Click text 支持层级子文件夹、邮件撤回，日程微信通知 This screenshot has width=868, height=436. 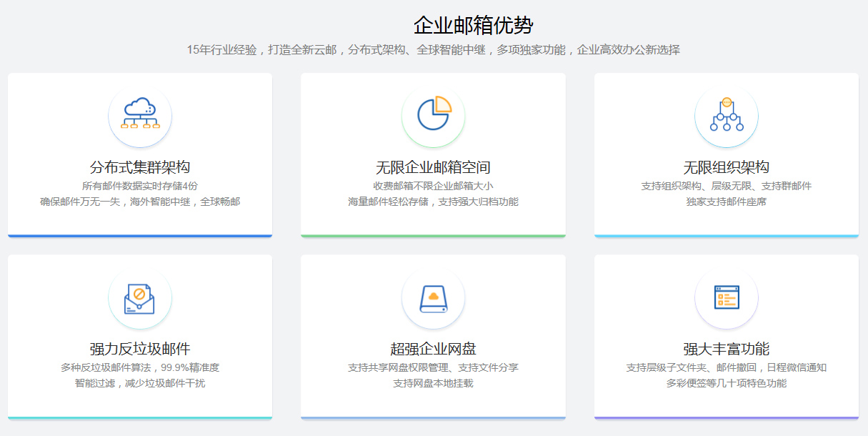[x=727, y=367]
